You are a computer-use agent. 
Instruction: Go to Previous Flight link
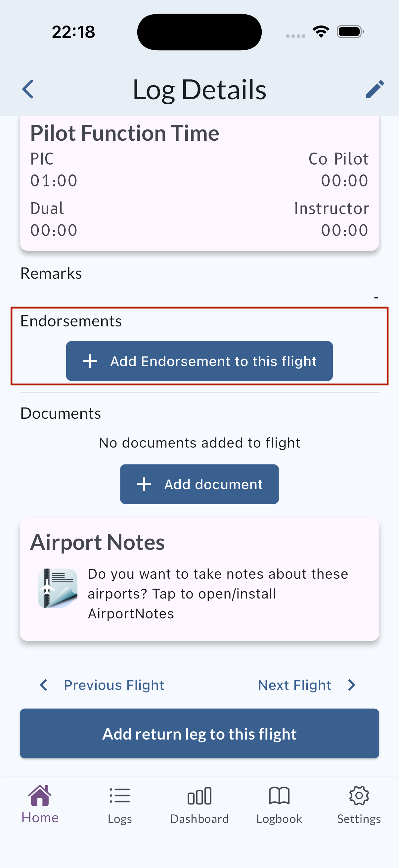114,685
